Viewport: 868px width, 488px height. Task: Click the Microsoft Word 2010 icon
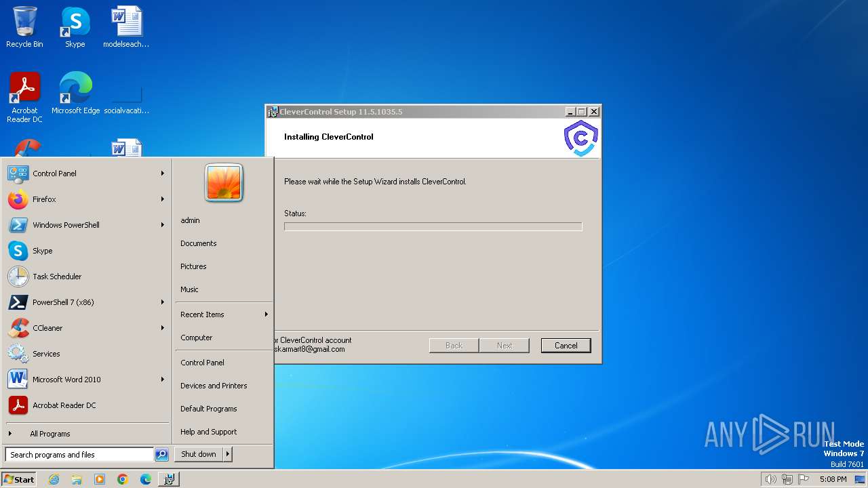pyautogui.click(x=18, y=380)
